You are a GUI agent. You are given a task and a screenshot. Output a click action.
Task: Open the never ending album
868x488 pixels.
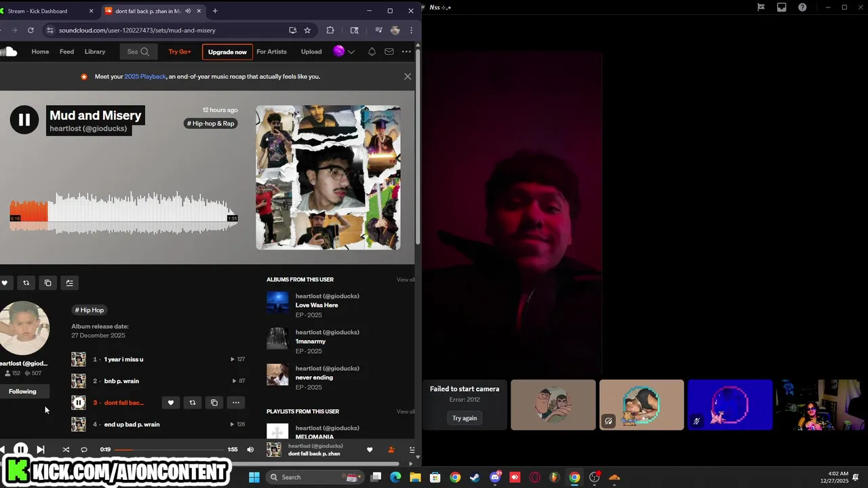(x=314, y=378)
